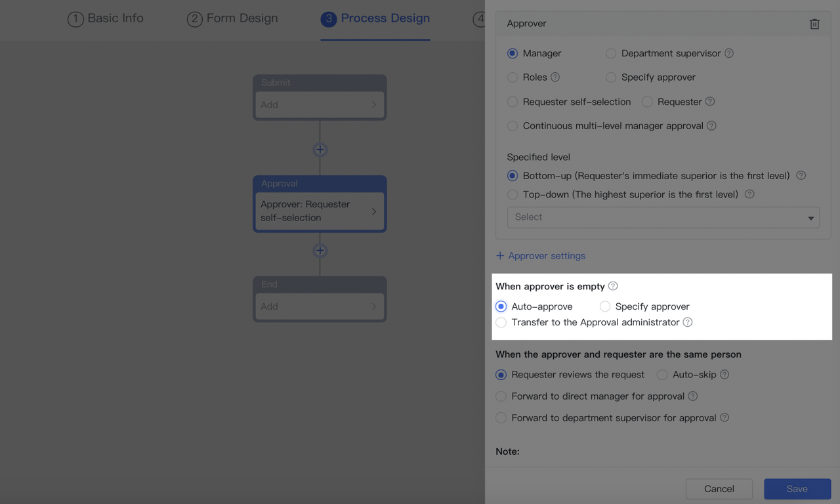Click help icon beside Continuous multi-level manager approval
Screen dimensions: 840x504
coord(711,126)
